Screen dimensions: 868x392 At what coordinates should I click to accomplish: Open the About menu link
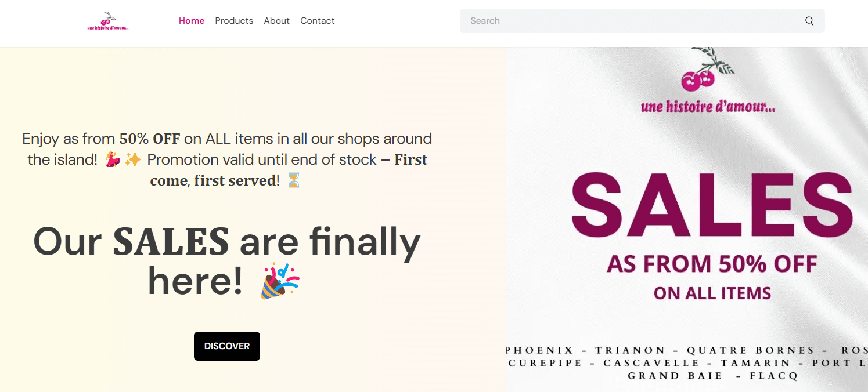[276, 21]
